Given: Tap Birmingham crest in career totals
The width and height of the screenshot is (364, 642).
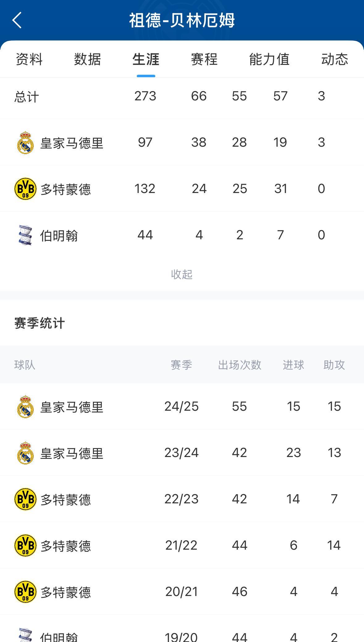Looking at the screenshot, I should 25,235.
